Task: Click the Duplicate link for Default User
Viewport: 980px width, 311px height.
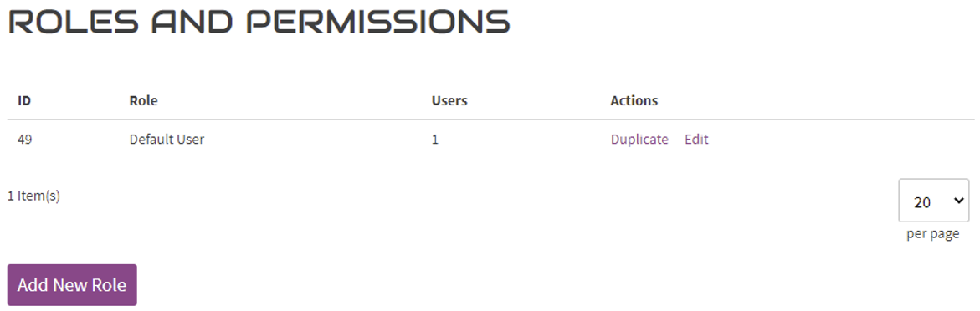Action: [x=639, y=140]
